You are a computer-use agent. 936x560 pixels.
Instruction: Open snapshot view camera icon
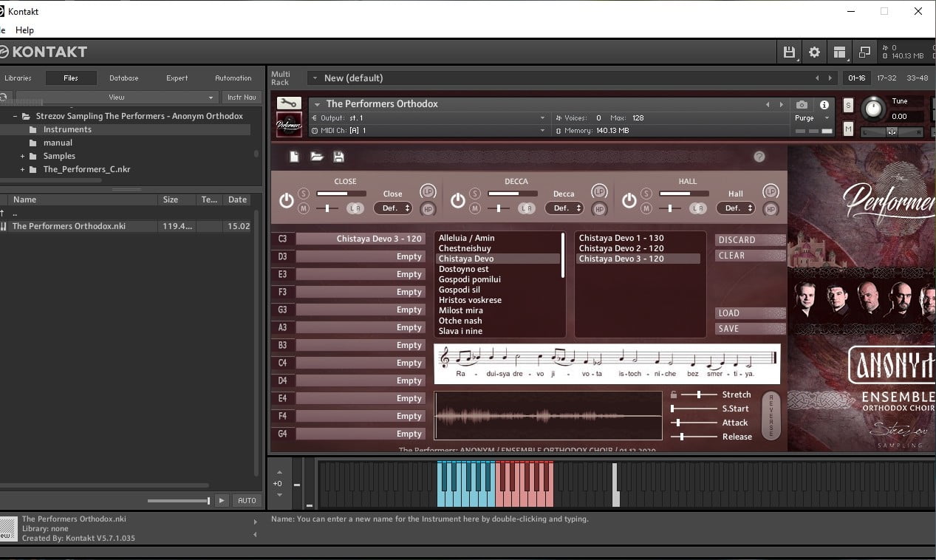802,105
